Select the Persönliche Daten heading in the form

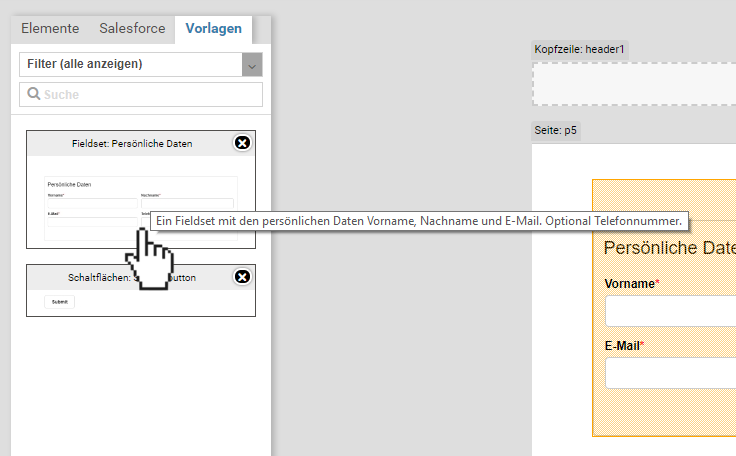[669, 248]
